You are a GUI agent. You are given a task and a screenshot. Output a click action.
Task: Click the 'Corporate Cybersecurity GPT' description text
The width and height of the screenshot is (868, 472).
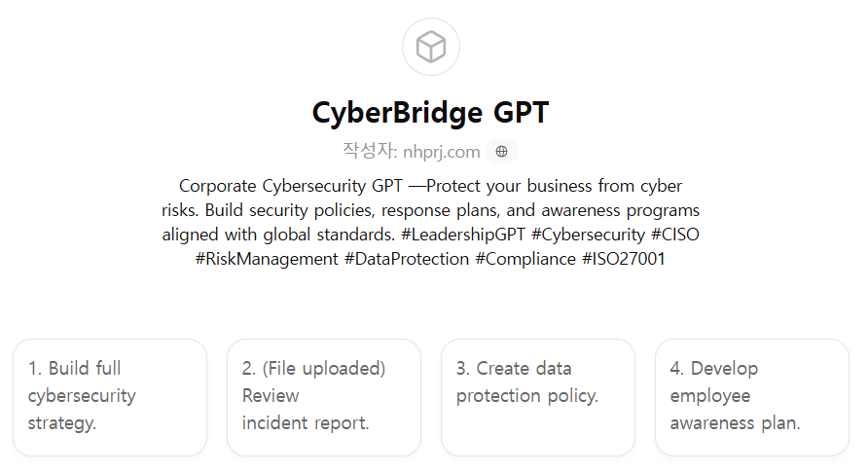click(291, 186)
